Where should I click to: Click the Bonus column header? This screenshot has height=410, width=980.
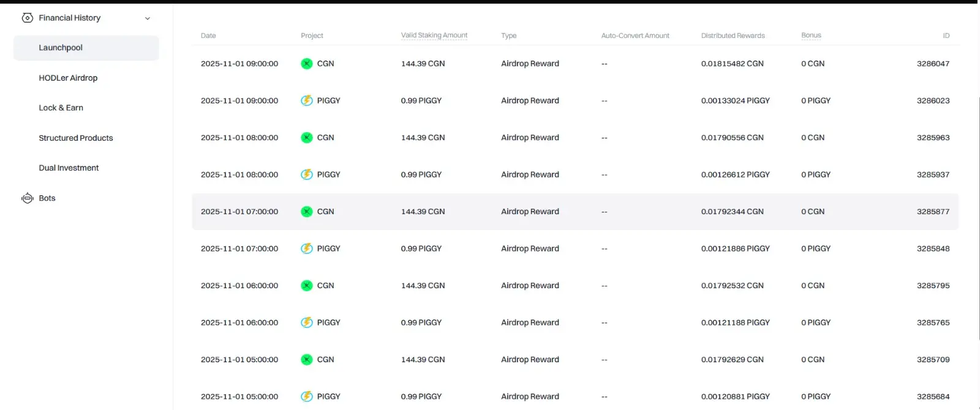coord(811,35)
